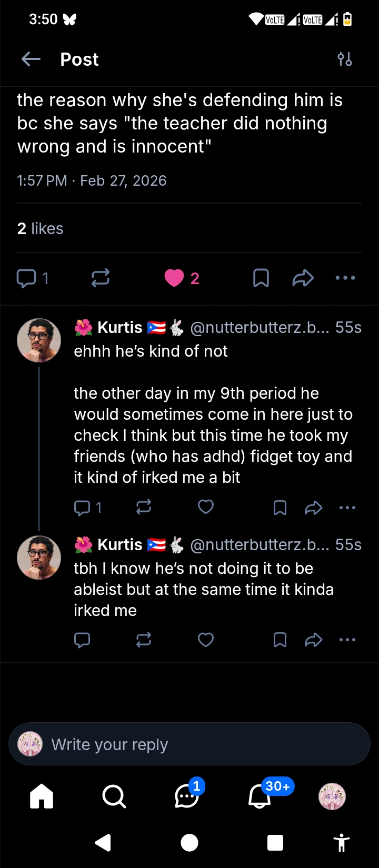Bookmark the main post
Image resolution: width=379 pixels, height=868 pixels.
(261, 278)
